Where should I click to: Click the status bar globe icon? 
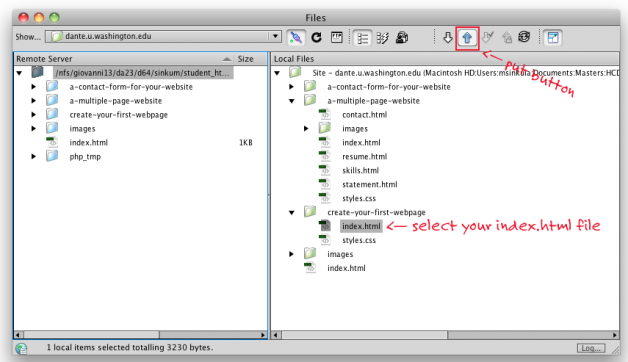point(21,348)
